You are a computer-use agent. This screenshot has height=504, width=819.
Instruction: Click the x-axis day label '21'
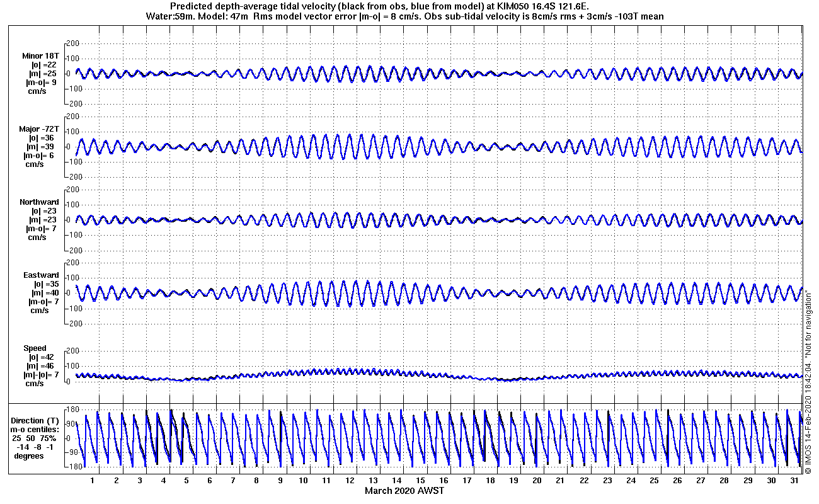click(x=561, y=481)
